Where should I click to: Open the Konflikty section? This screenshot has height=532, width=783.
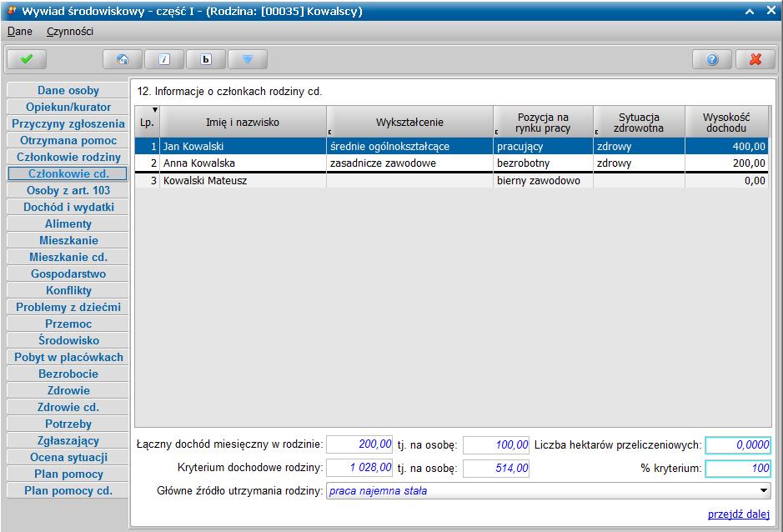tap(68, 291)
